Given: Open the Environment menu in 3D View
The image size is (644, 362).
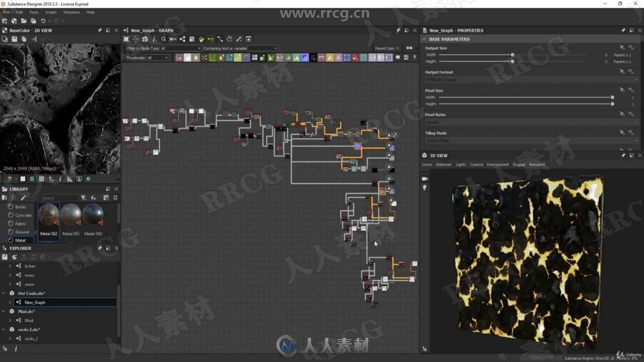Looking at the screenshot, I should pos(498,164).
